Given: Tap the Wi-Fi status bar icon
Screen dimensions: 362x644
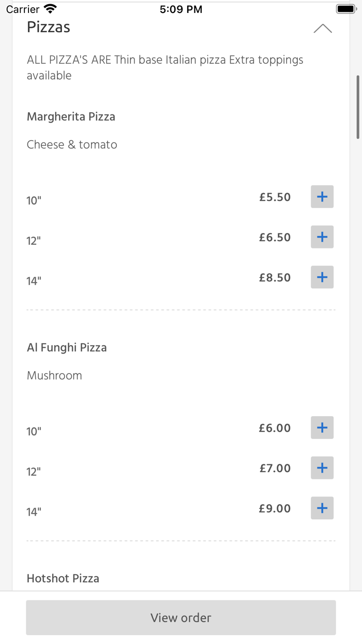Looking at the screenshot, I should tap(50, 9).
